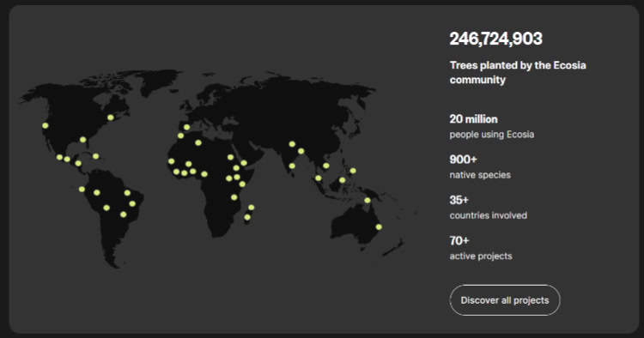Click the 'active projects' label
The width and height of the screenshot is (644, 338).
coord(481,257)
